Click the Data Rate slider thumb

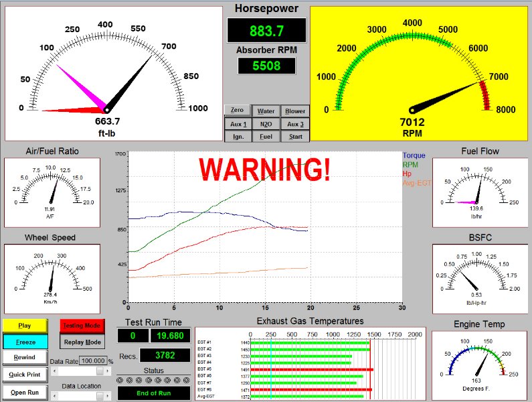pyautogui.click(x=100, y=371)
